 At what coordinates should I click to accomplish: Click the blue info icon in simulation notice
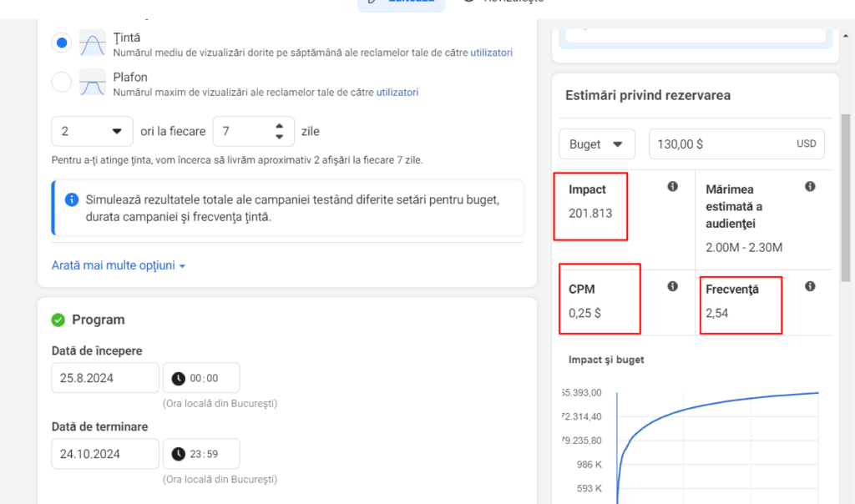pyautogui.click(x=72, y=199)
